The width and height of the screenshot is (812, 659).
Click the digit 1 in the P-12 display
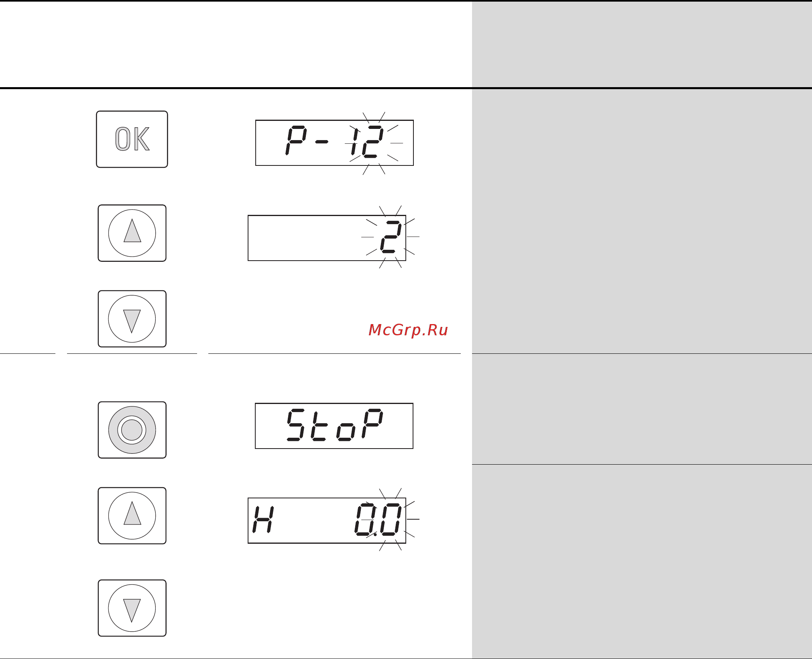[x=354, y=141]
